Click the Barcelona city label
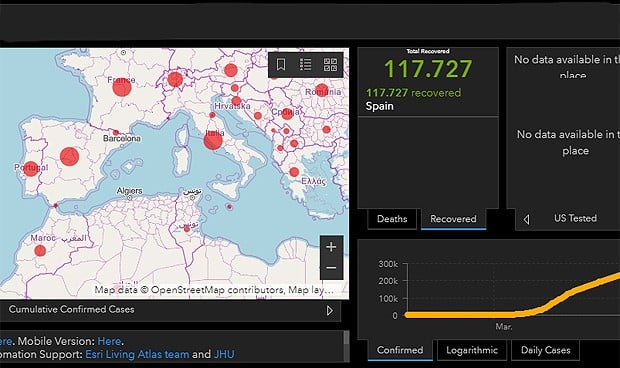 (122, 138)
